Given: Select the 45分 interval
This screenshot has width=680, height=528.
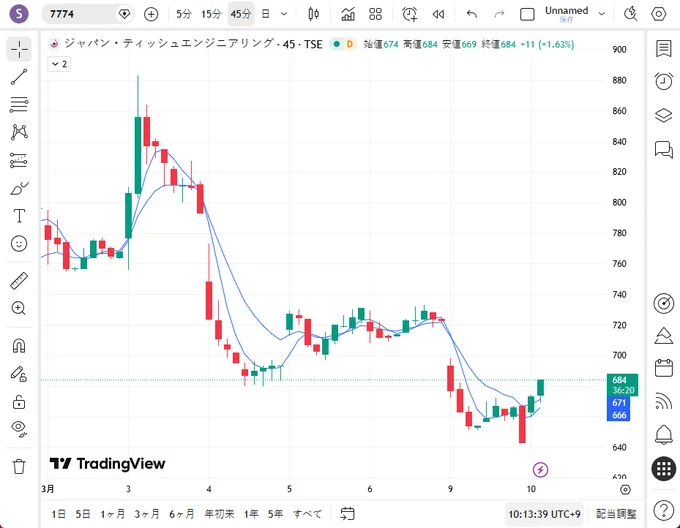Looking at the screenshot, I should point(241,14).
